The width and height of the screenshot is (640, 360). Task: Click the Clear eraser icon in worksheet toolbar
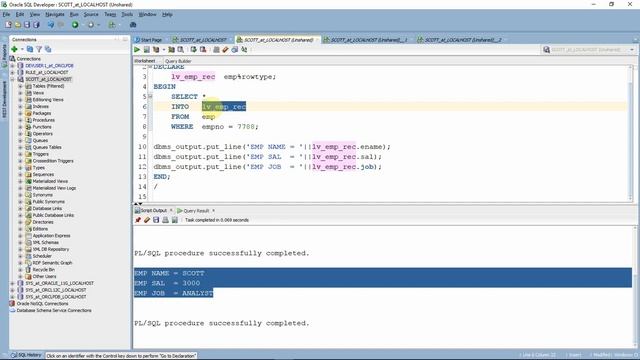click(x=225, y=50)
